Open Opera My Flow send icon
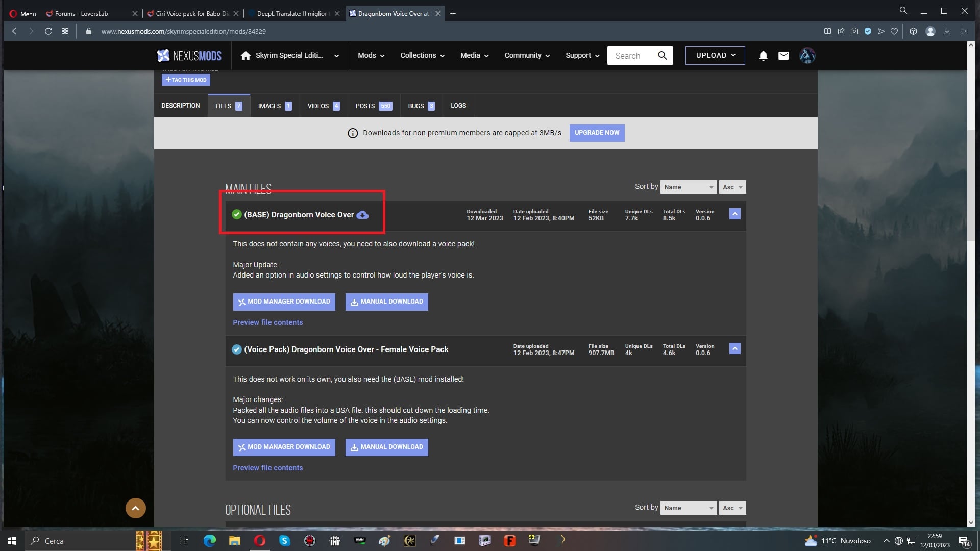980x551 pixels. click(881, 31)
